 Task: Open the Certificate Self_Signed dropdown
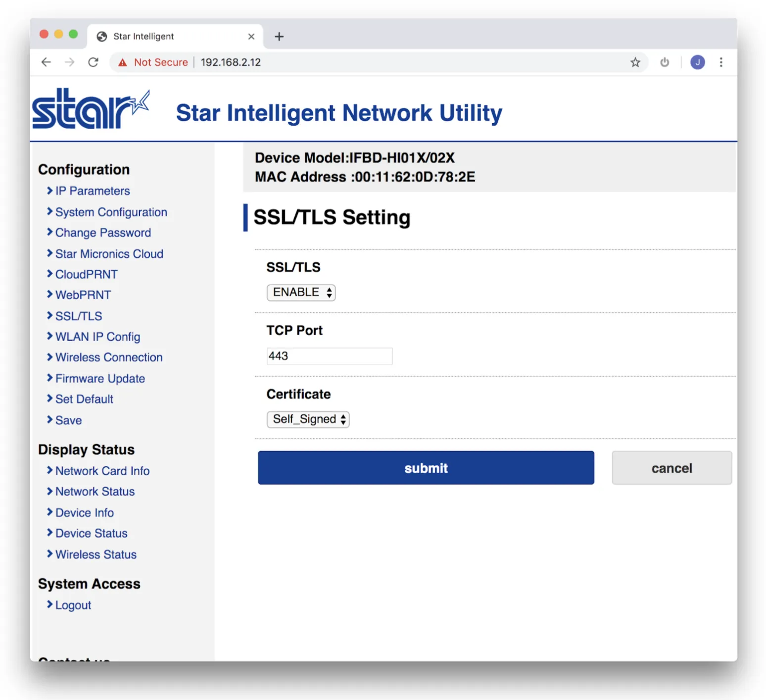pyautogui.click(x=308, y=419)
